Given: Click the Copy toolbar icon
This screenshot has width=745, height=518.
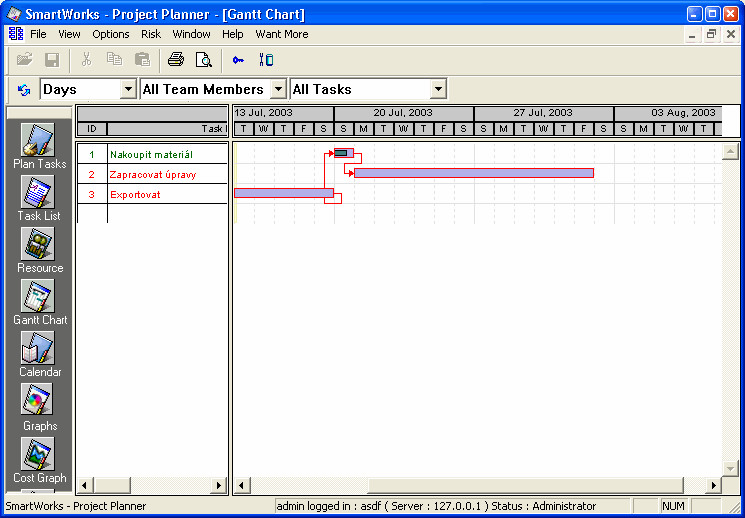Looking at the screenshot, I should tap(114, 60).
